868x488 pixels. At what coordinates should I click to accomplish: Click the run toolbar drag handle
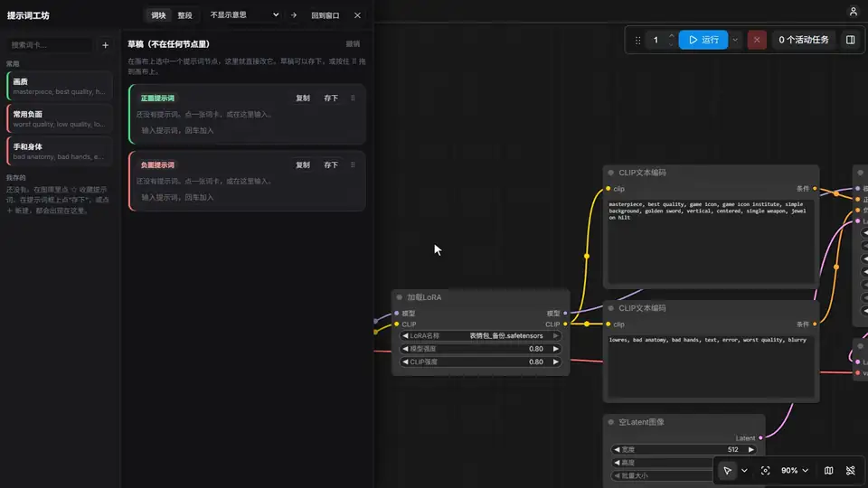pyautogui.click(x=637, y=41)
